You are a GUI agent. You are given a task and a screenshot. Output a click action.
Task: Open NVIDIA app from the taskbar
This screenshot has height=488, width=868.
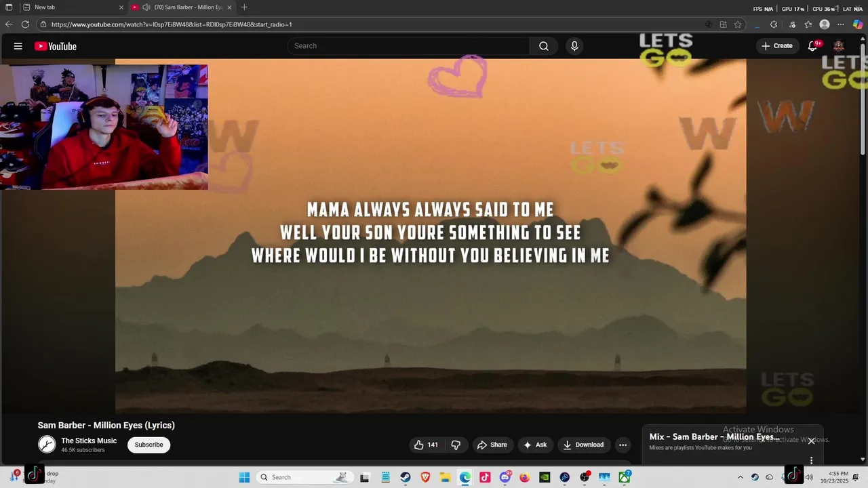545,477
